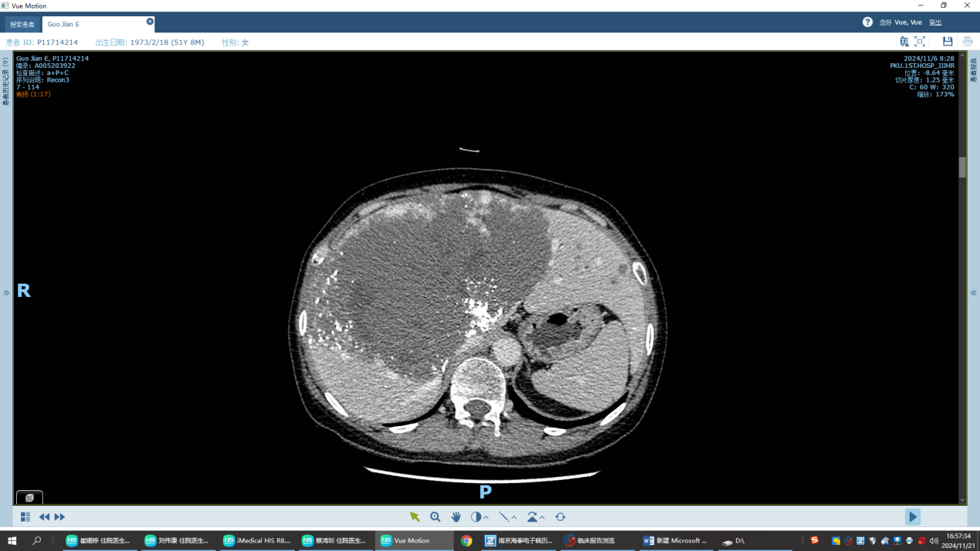The width and height of the screenshot is (980, 551).
Task: Open the layout grid selector
Action: coord(25,517)
